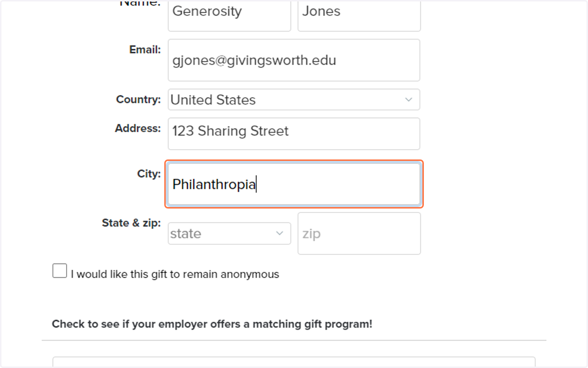
Task: Click the Email: field label
Action: (145, 50)
